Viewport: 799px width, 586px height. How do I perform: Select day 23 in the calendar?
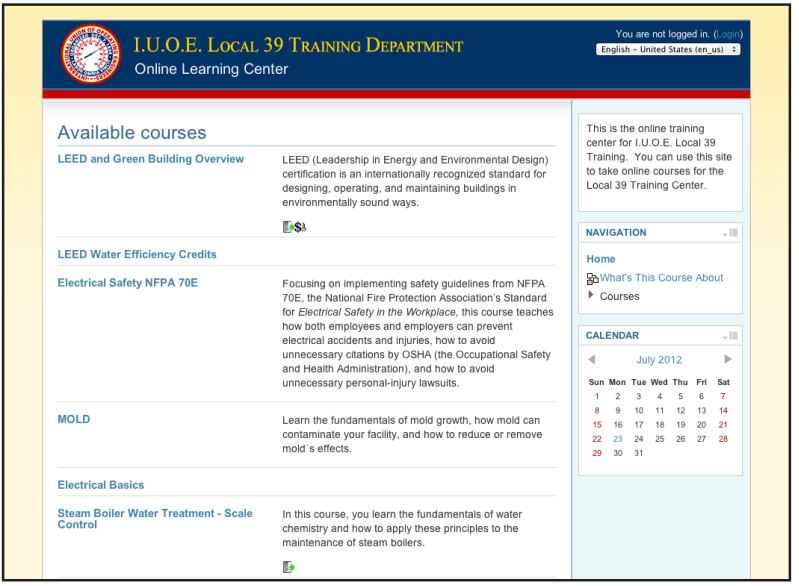click(618, 438)
